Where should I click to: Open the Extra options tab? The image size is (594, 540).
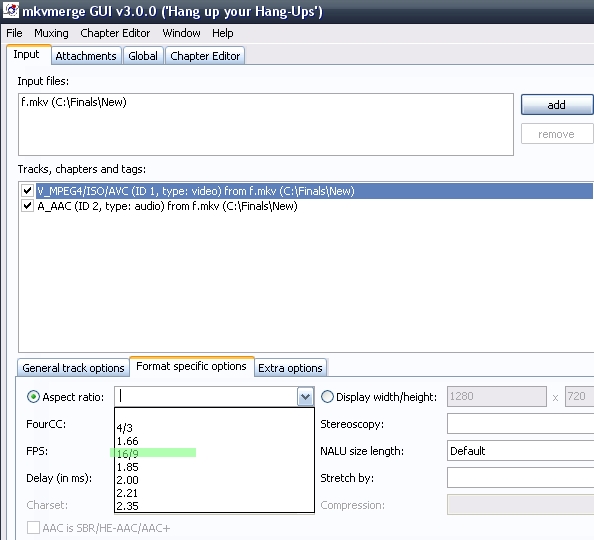pyautogui.click(x=290, y=368)
